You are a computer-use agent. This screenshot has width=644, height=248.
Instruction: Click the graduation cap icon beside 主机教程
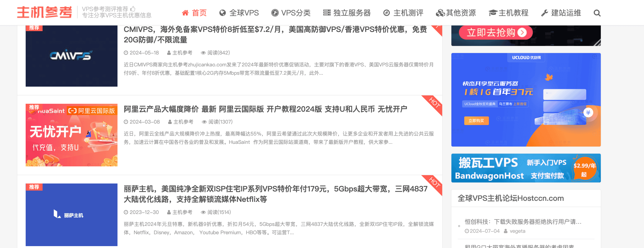pyautogui.click(x=493, y=13)
